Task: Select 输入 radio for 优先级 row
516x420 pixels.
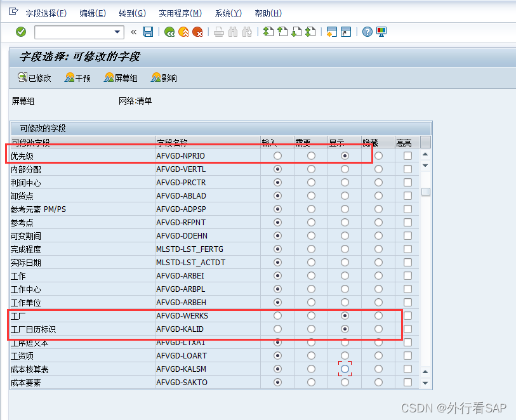Action: (x=278, y=155)
